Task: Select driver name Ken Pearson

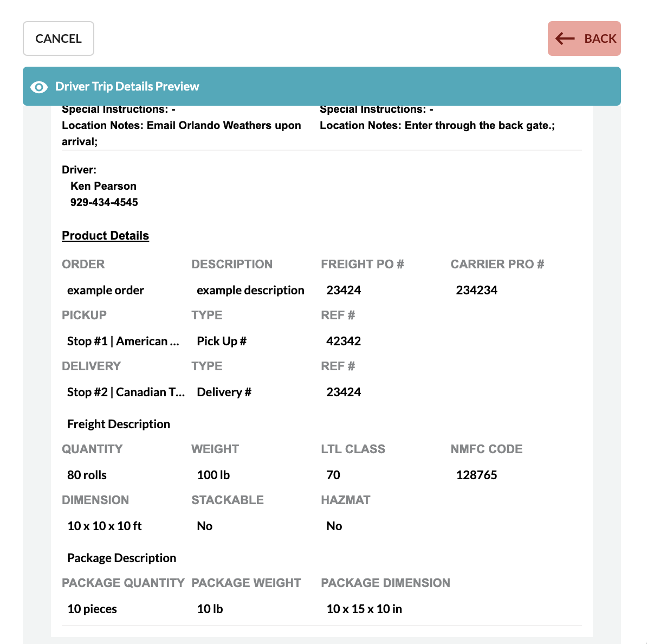Action: (x=103, y=186)
